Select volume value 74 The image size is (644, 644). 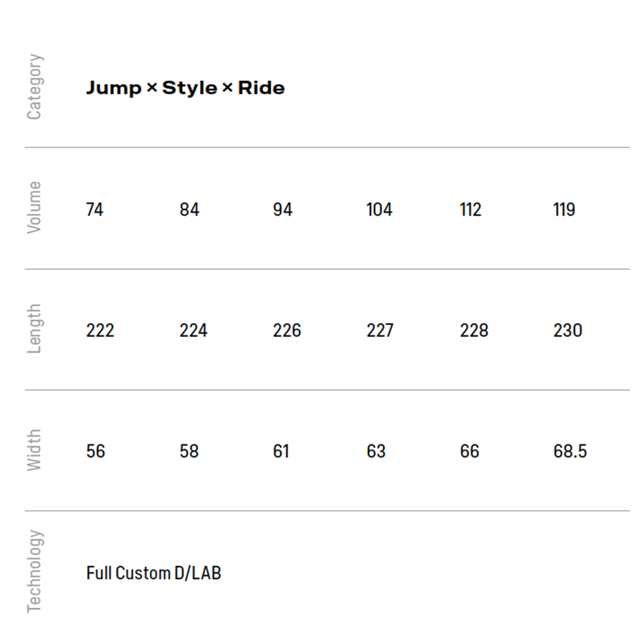click(x=95, y=210)
